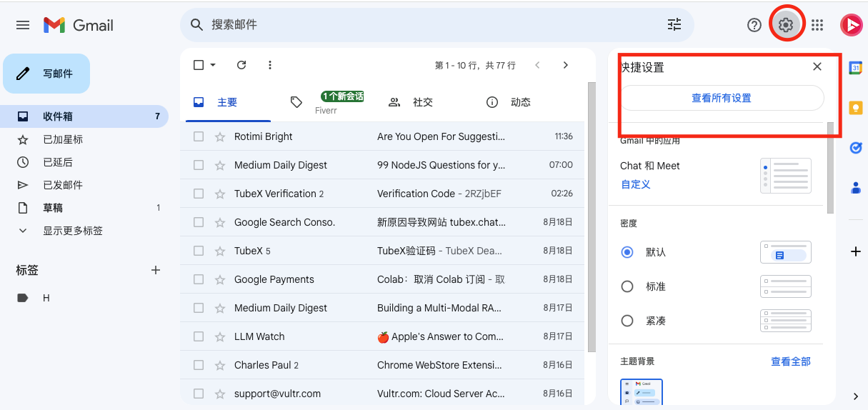This screenshot has height=410, width=868.
Task: Open Google Keep from the side panel
Action: coord(855,108)
